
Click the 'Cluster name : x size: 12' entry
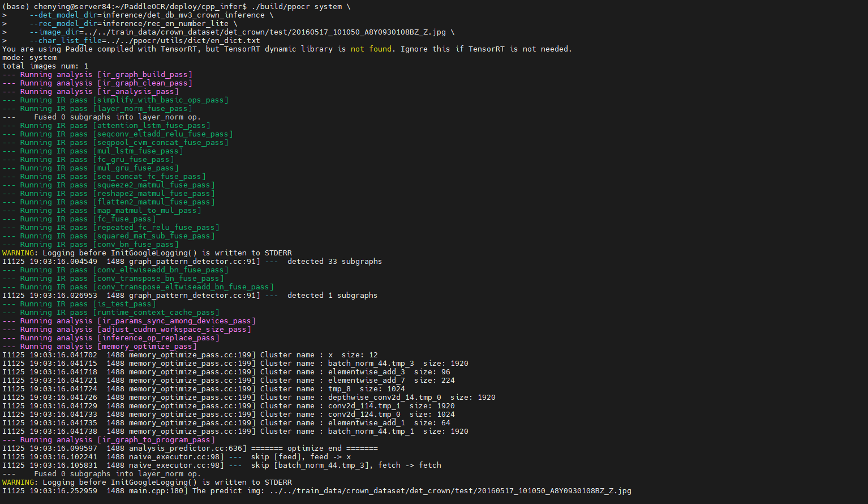click(319, 355)
